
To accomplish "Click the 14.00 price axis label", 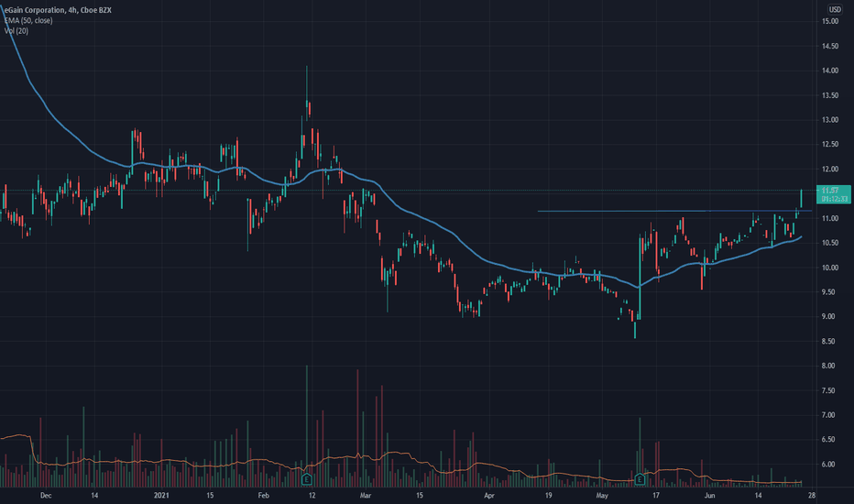I will tap(830, 71).
